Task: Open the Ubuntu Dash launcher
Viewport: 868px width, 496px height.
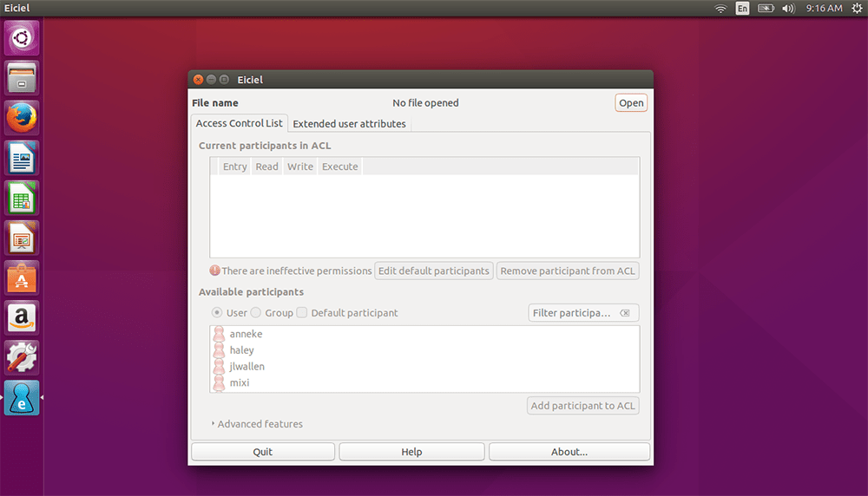Action: pyautogui.click(x=22, y=37)
